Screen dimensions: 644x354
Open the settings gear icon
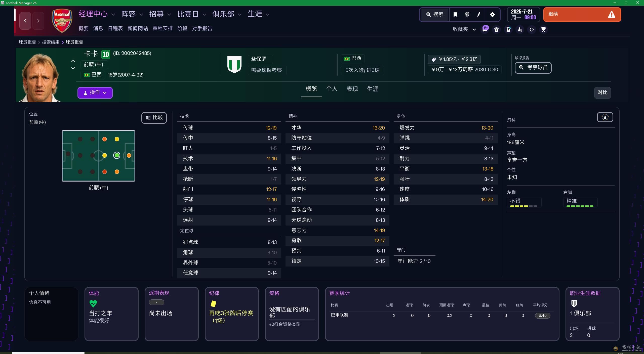(x=492, y=15)
